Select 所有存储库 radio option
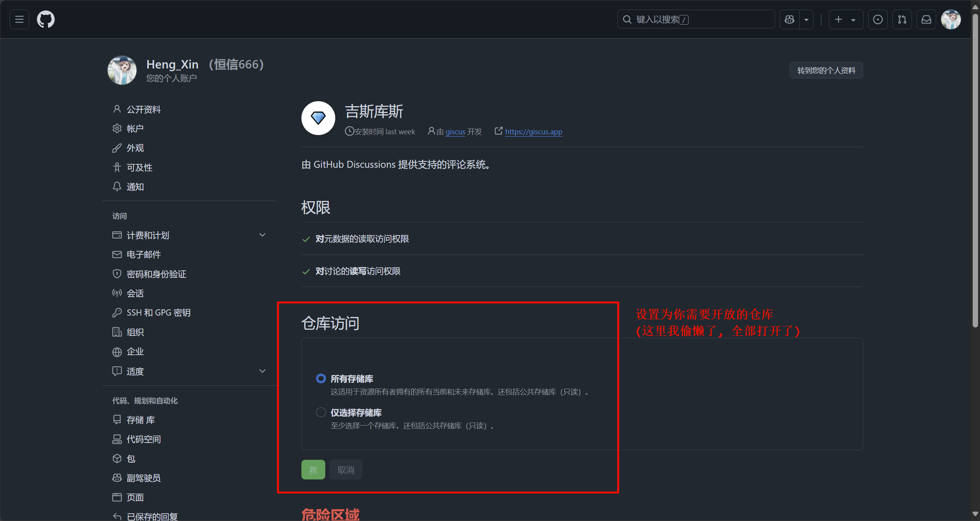 click(x=321, y=379)
